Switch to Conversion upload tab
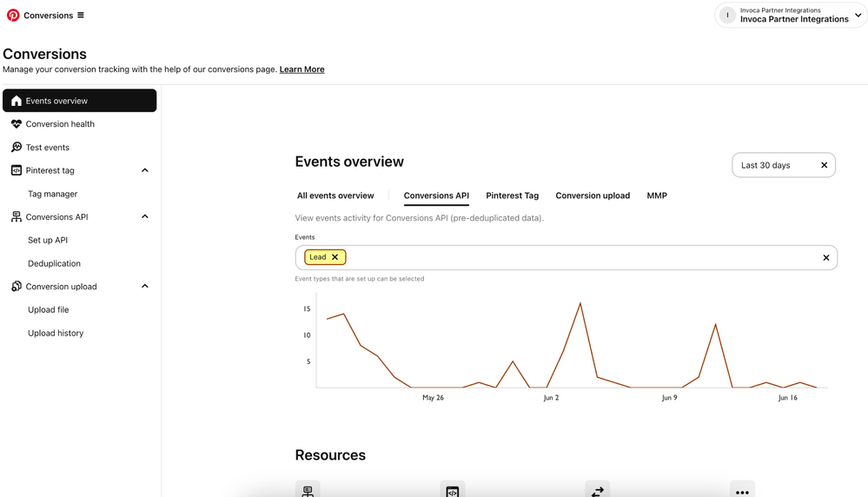868x497 pixels. [x=593, y=195]
